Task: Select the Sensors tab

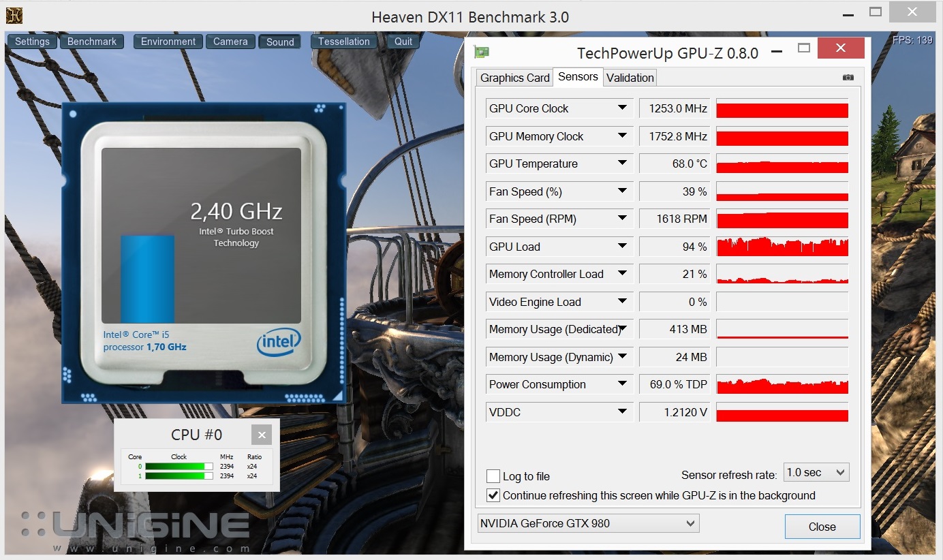Action: 578,76
